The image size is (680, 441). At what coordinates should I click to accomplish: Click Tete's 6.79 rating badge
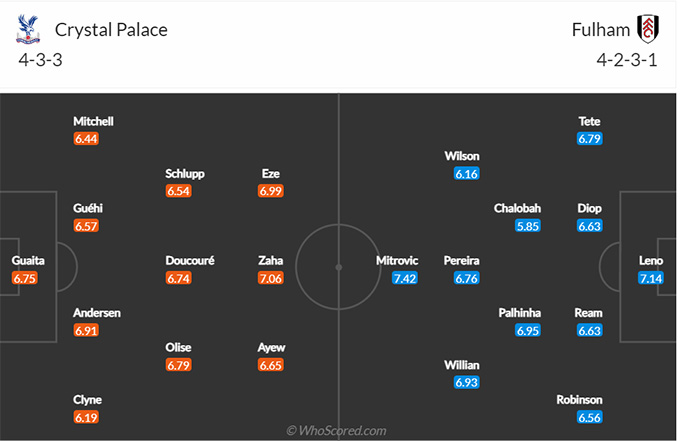click(589, 139)
